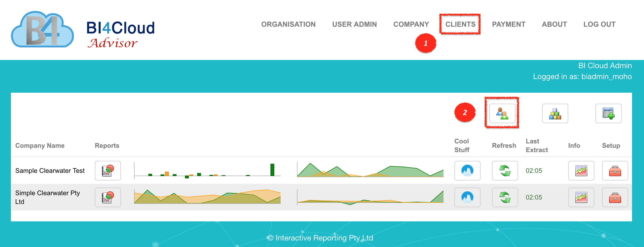Click the add table icon with green plus
644x247 pixels.
(x=608, y=113)
